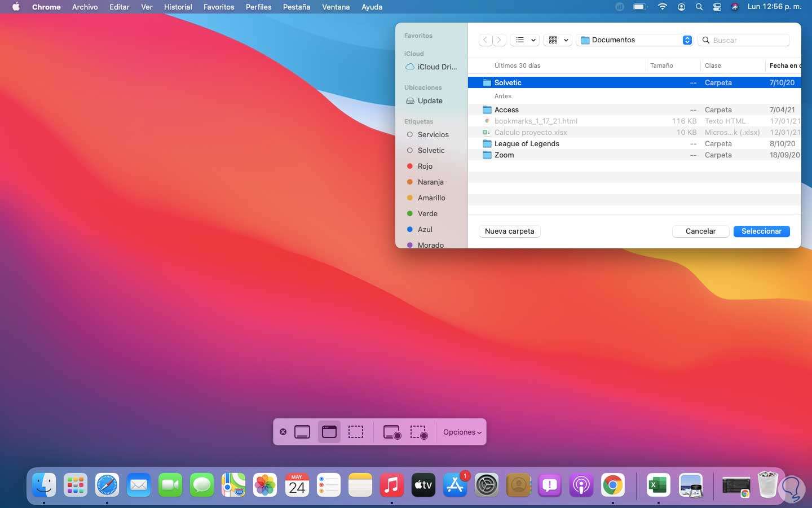Click the Cancelar button

coord(700,231)
